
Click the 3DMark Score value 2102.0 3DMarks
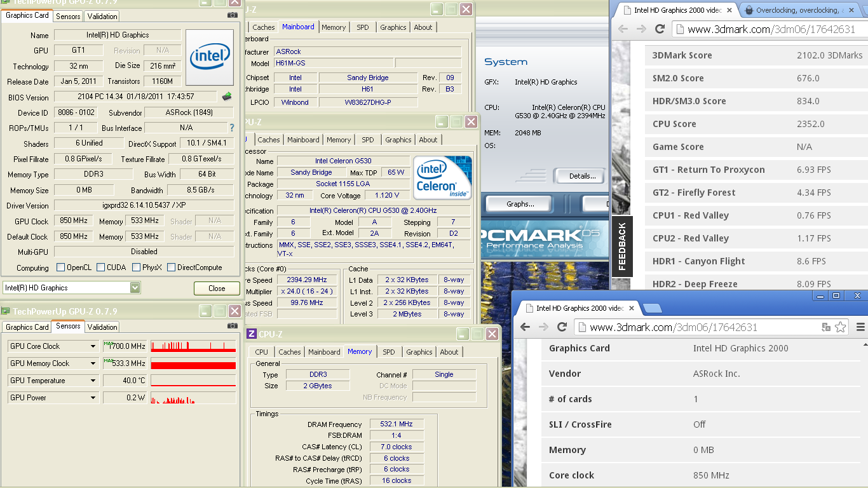tap(830, 55)
